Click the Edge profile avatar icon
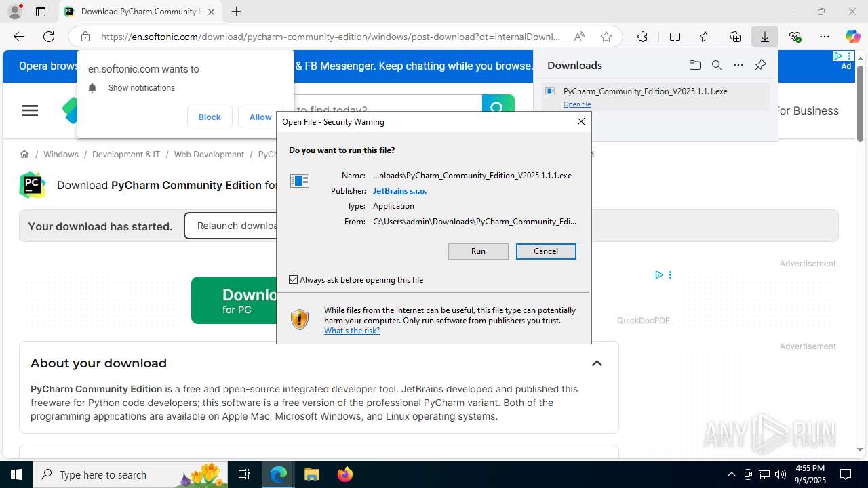Image resolution: width=868 pixels, height=488 pixels. click(x=15, y=12)
